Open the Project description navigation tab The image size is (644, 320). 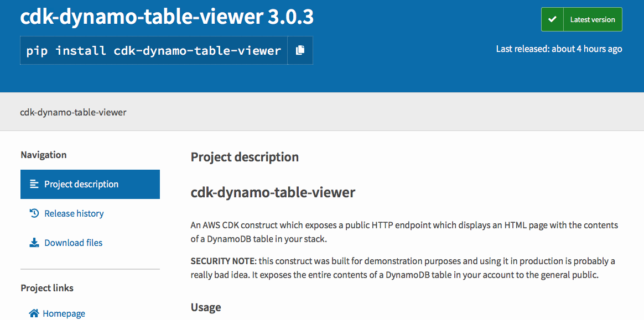coord(90,184)
